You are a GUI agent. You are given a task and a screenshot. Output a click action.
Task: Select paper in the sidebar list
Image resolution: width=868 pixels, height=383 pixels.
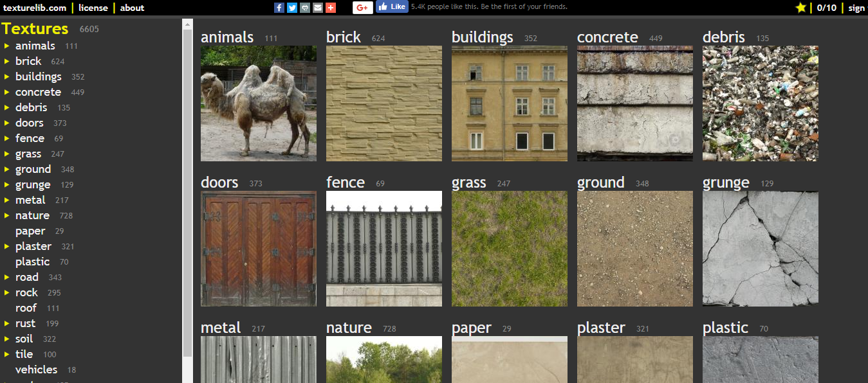coord(30,231)
